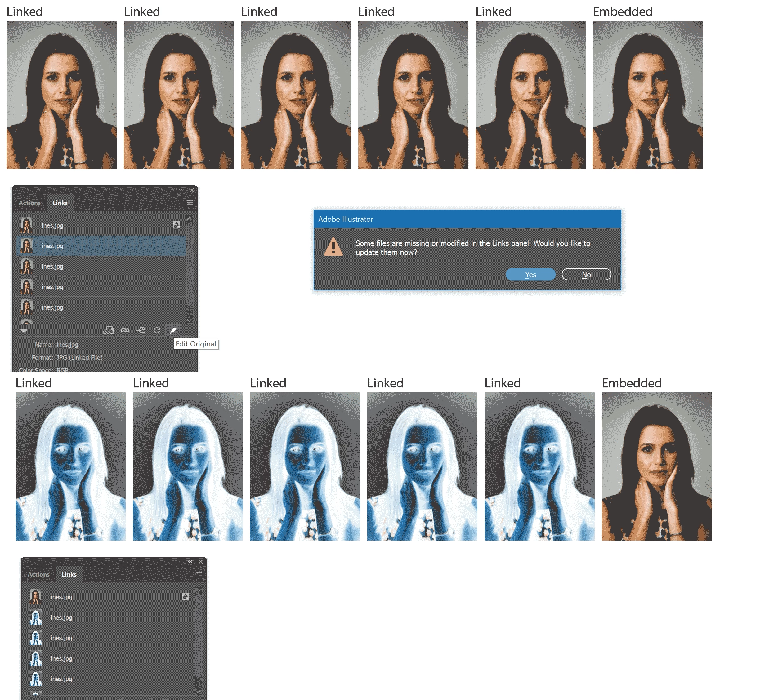Click upper Links panel vertical scrollbar

point(189,265)
